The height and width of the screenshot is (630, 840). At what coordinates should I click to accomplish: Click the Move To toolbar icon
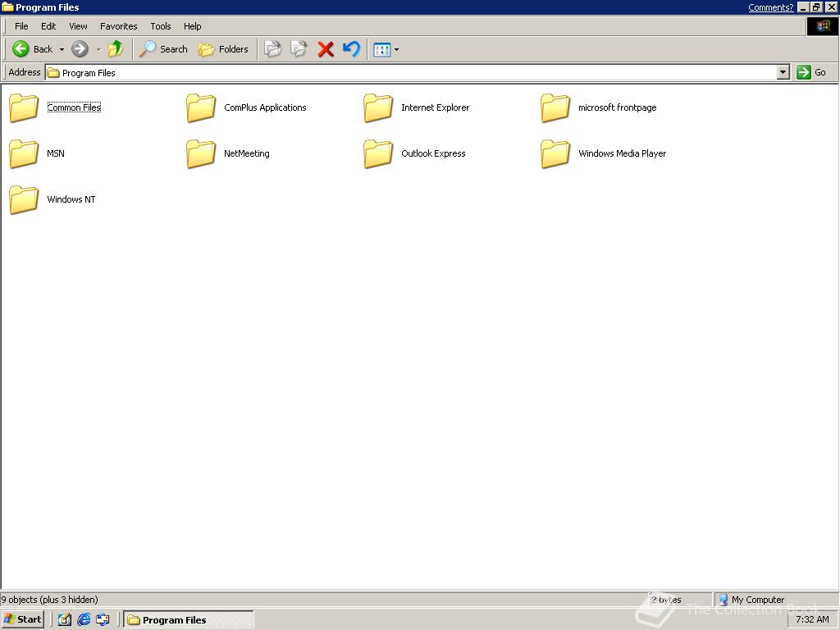[272, 49]
